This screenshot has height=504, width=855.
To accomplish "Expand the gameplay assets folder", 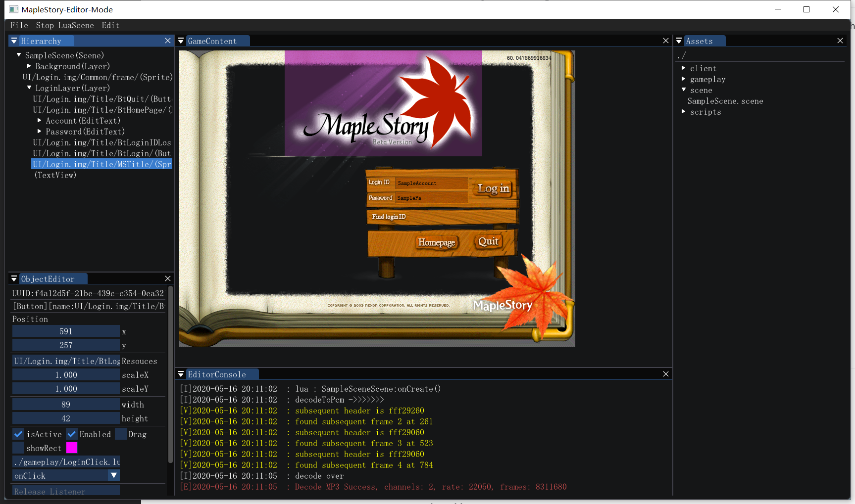I will (684, 79).
